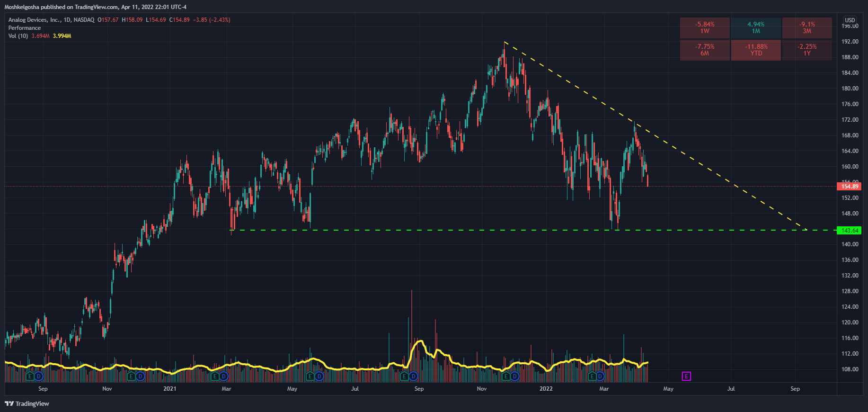Click the YTD performance box showing -11.88%

pos(756,50)
